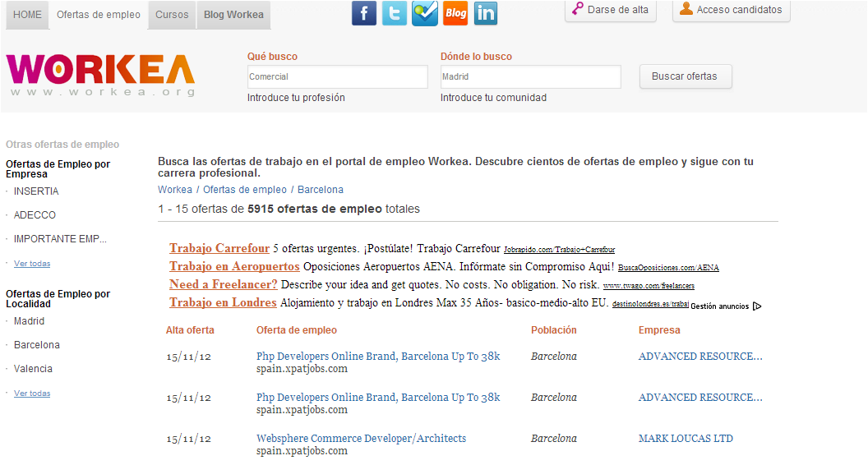Select Madrid in the locality list

point(30,321)
